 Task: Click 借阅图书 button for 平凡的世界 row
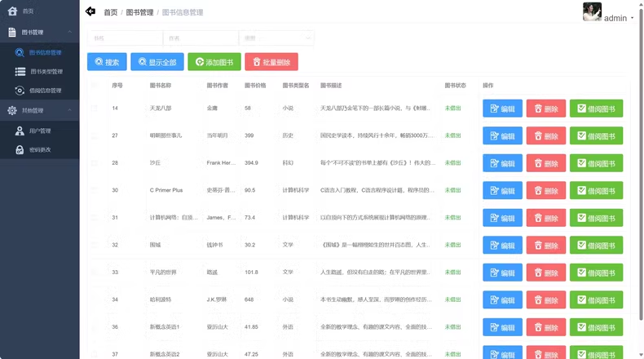[596, 273]
